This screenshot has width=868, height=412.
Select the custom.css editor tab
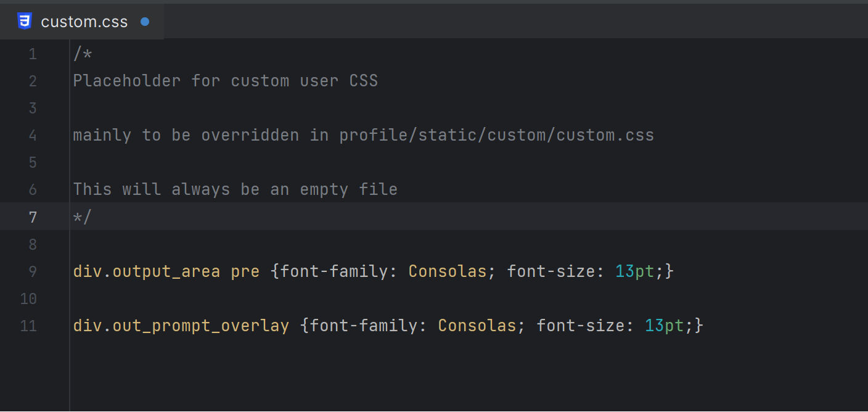click(84, 22)
